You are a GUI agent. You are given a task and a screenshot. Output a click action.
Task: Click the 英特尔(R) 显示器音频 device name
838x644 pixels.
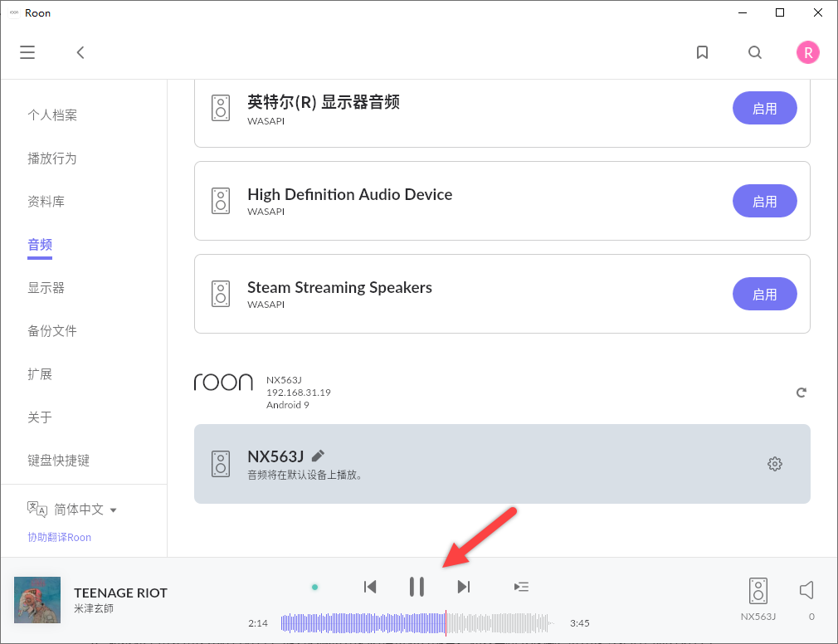[x=324, y=101]
